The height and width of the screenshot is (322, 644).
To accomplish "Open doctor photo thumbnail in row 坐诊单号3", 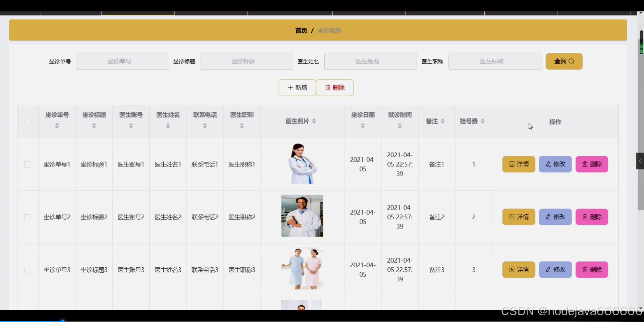I will [x=302, y=269].
